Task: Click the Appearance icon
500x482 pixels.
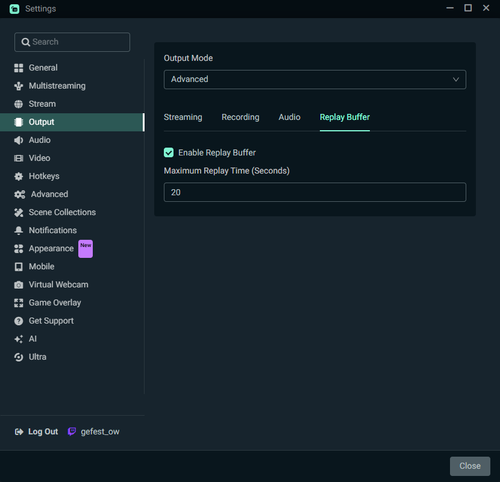Action: 19,249
